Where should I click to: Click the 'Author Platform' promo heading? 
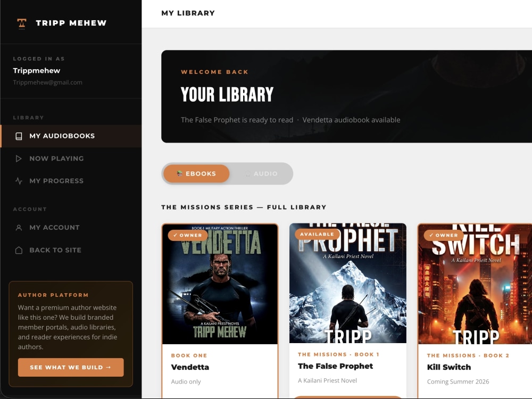tap(53, 295)
